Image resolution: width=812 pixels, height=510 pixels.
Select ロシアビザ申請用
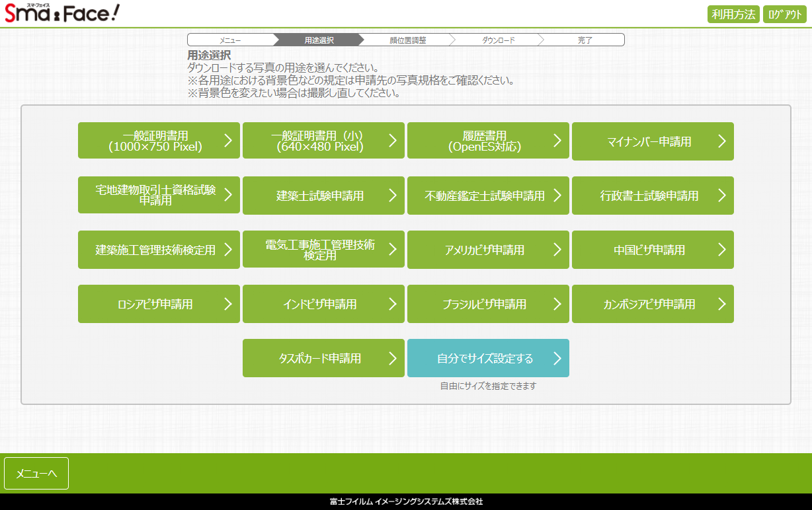click(x=155, y=304)
